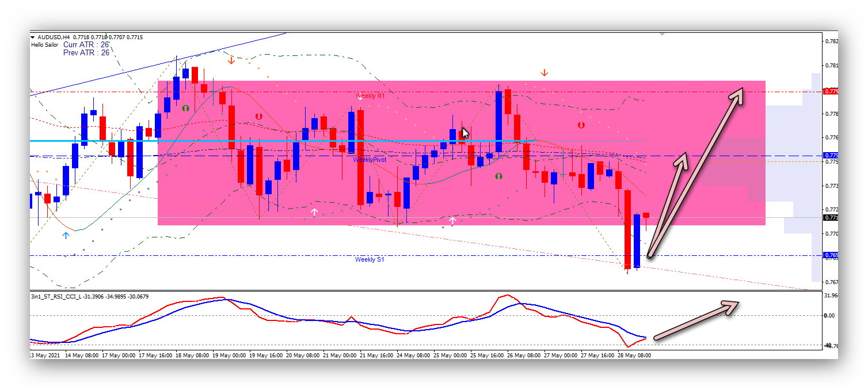This screenshot has height=389, width=868.
Task: Click the red price tag on the price scale
Action: point(831,91)
